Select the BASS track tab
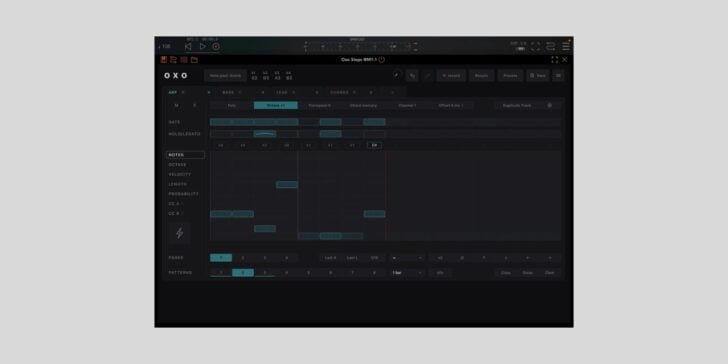Image resolution: width=728 pixels, height=364 pixels. click(x=228, y=92)
